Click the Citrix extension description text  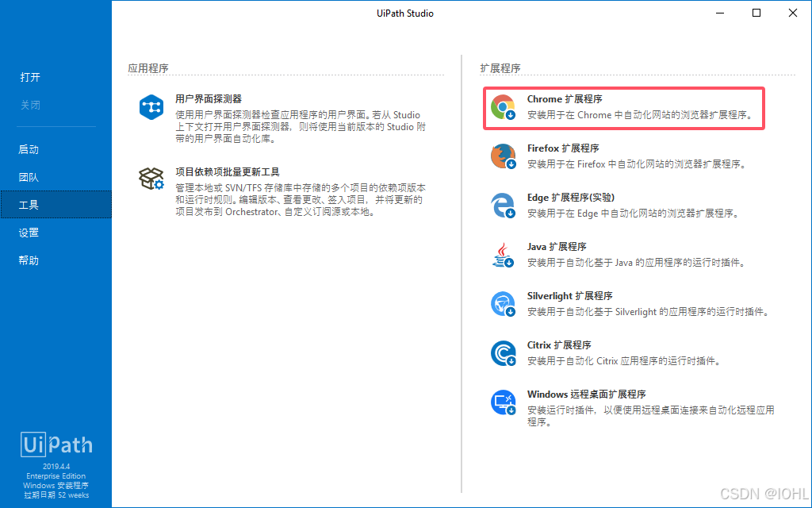[625, 361]
